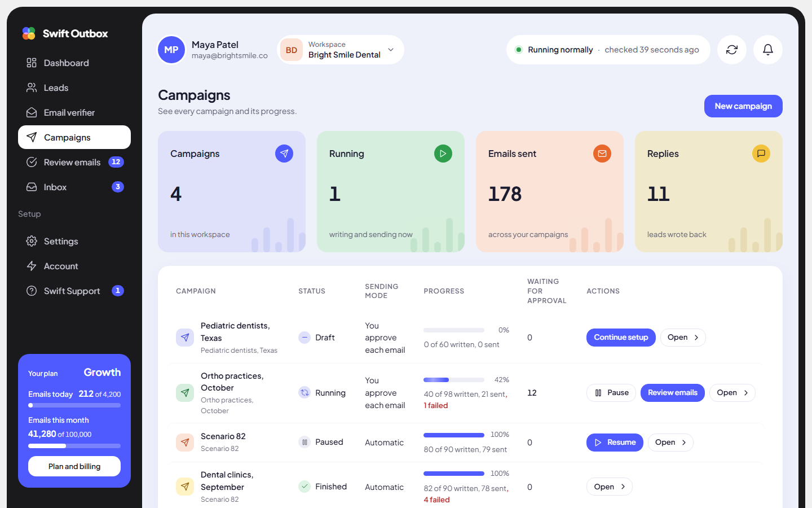Open Dental clinics, September campaign
Screen dimensions: 812x508
tap(610, 487)
